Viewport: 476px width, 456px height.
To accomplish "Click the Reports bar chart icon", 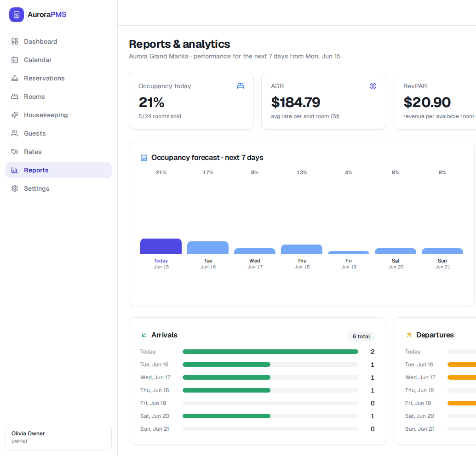I will tap(15, 170).
